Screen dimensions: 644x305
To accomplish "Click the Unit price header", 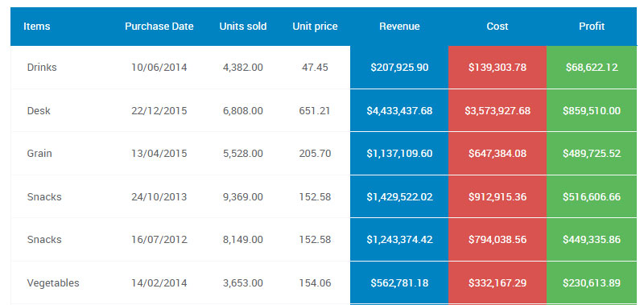I will pyautogui.click(x=315, y=27).
